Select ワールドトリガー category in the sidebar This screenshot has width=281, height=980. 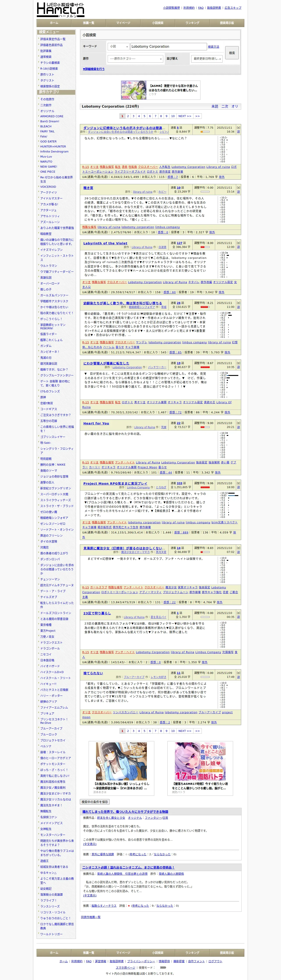pos(51,934)
